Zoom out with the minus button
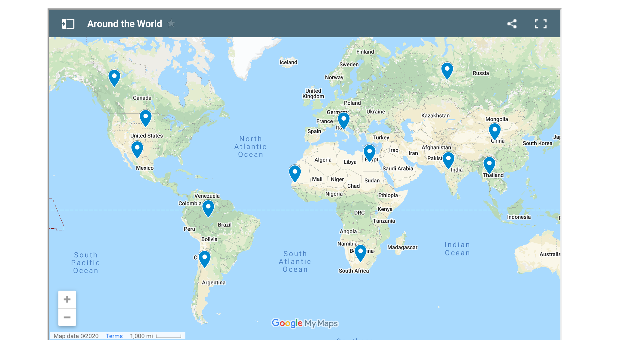The height and width of the screenshot is (364, 623). 67,317
